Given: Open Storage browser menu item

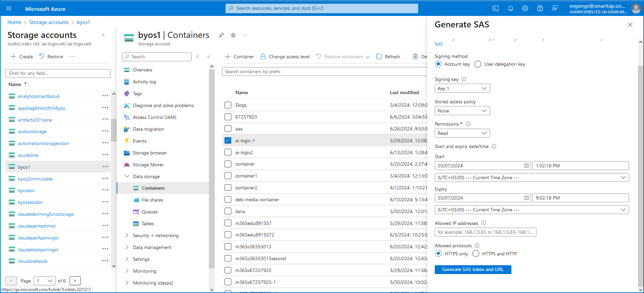Looking at the screenshot, I should (x=150, y=153).
